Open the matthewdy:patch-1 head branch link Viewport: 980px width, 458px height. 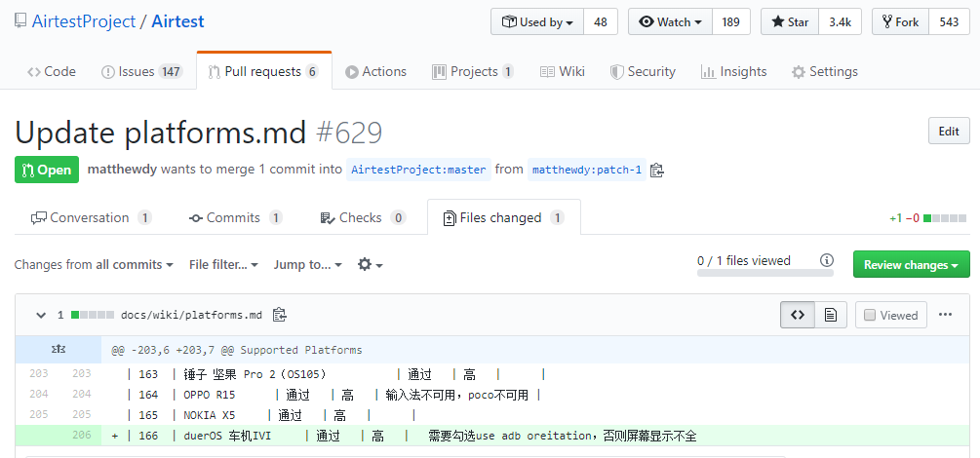coord(587,170)
